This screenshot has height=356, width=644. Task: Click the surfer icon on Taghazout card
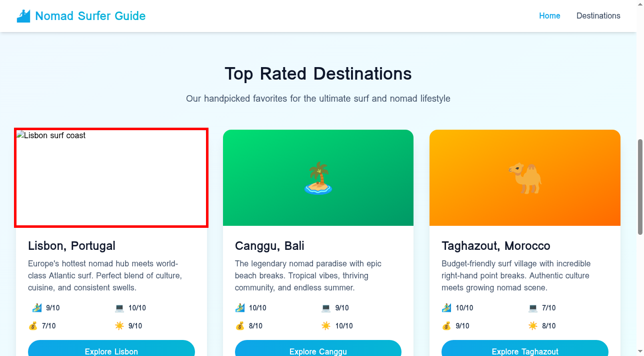point(446,308)
